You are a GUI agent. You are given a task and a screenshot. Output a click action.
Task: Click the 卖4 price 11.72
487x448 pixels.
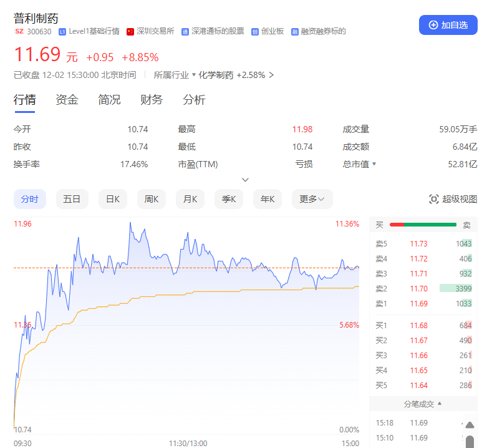[418, 259]
